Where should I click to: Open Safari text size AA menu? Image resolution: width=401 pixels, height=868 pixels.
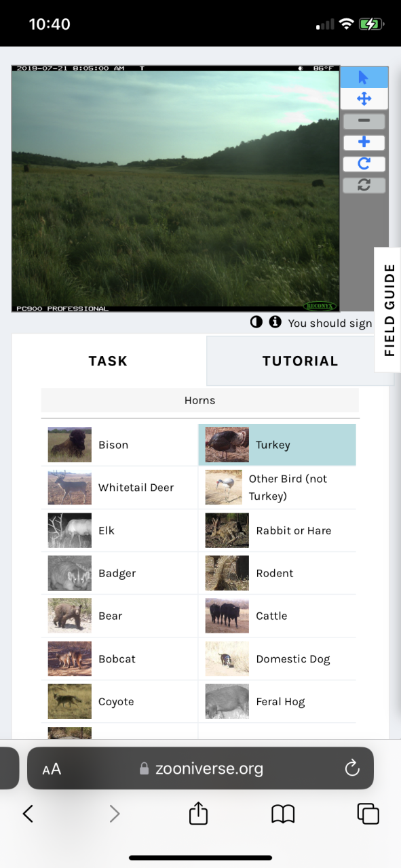(x=52, y=769)
